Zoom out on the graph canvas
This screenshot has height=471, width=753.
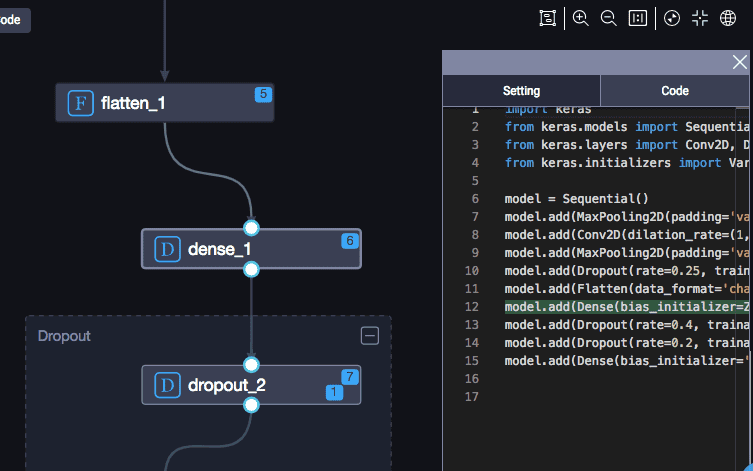click(x=608, y=18)
